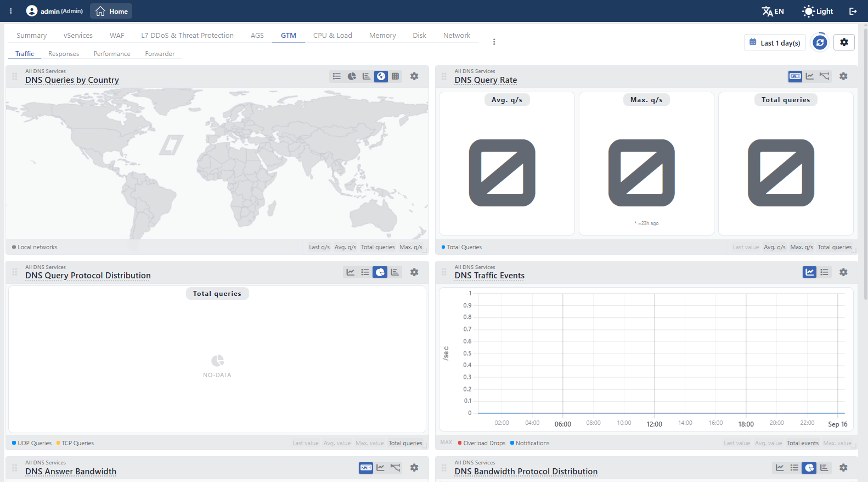Viewport: 868px width, 482px height.
Task: Click the logout icon in top bar
Action: pyautogui.click(x=853, y=11)
